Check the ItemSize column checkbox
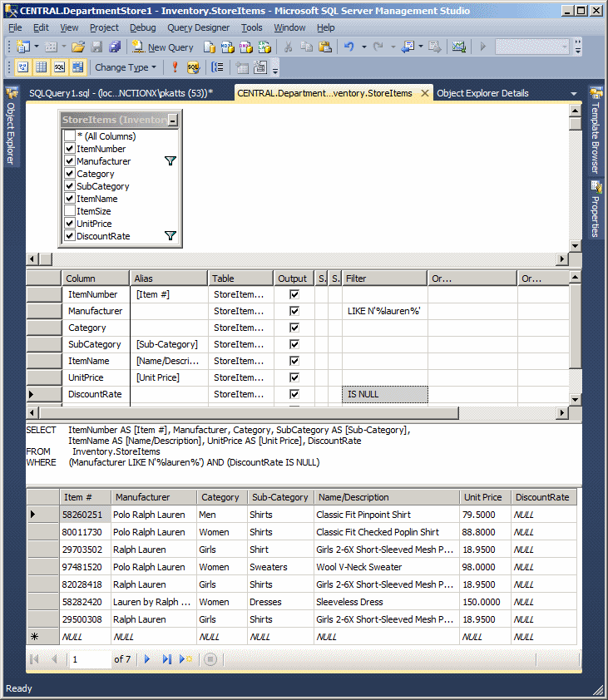This screenshot has height=700, width=608. pos(70,210)
